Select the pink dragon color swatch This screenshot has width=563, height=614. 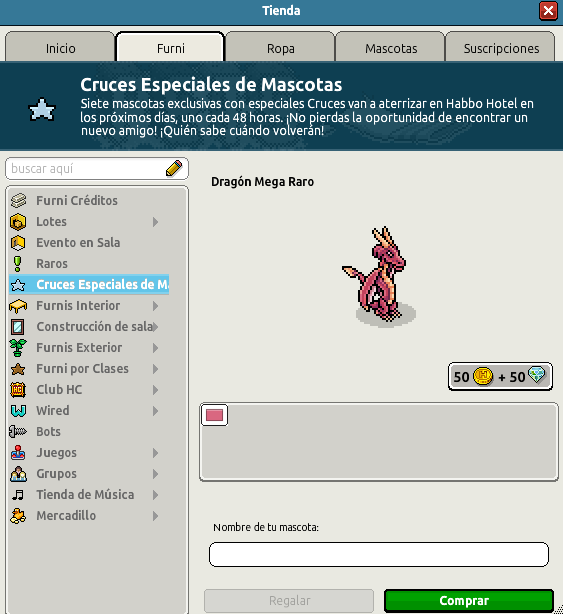(214, 415)
